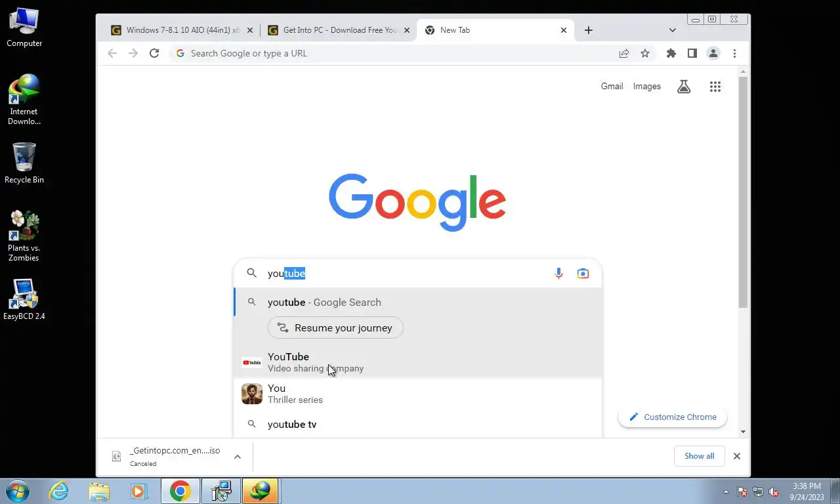
Task: Focus the address bar URL field
Action: [394, 53]
